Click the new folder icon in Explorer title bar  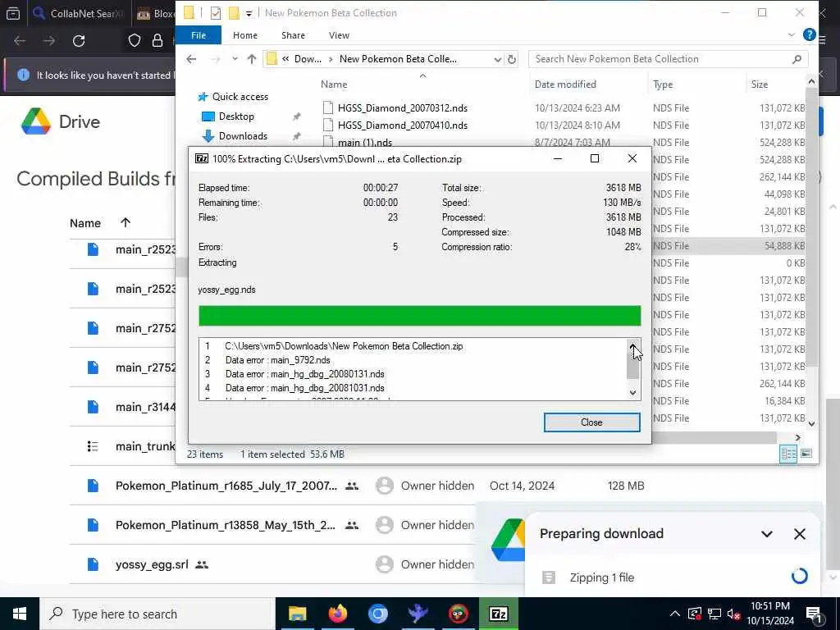(x=234, y=13)
